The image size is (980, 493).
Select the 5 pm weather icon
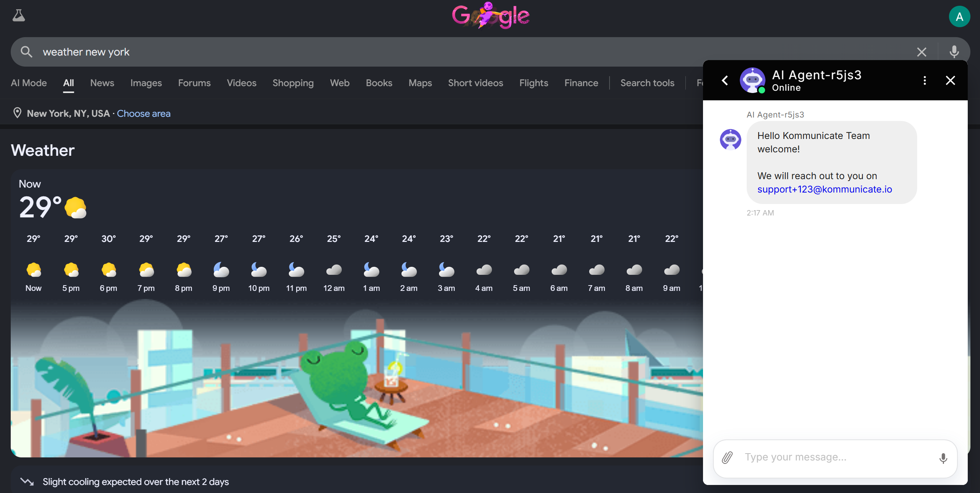click(x=71, y=270)
